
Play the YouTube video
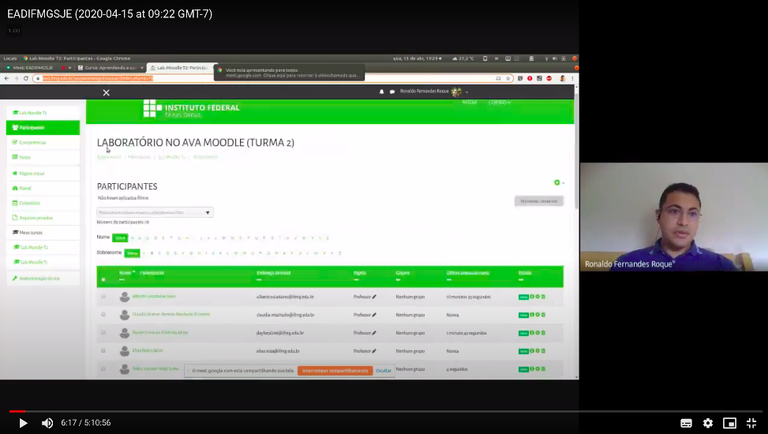(x=23, y=423)
